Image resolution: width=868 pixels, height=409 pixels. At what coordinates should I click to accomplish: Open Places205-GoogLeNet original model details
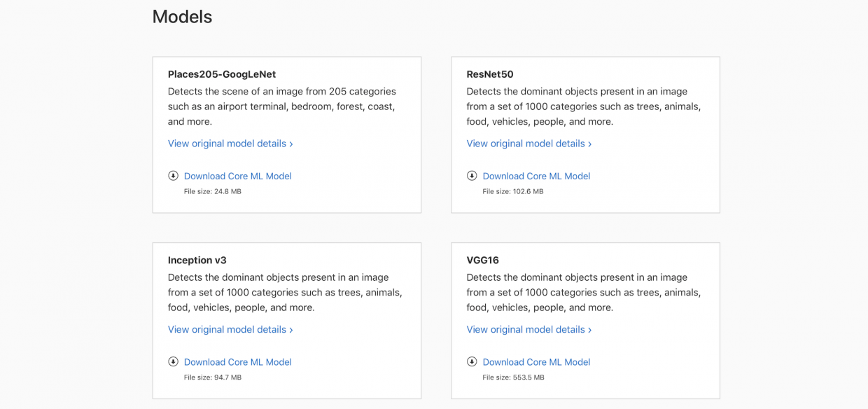pyautogui.click(x=227, y=143)
